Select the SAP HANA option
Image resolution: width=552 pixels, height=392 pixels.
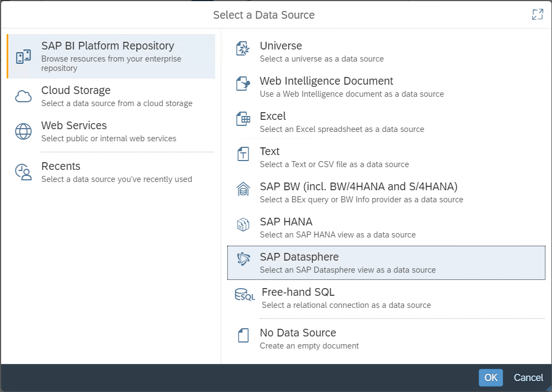(386, 228)
